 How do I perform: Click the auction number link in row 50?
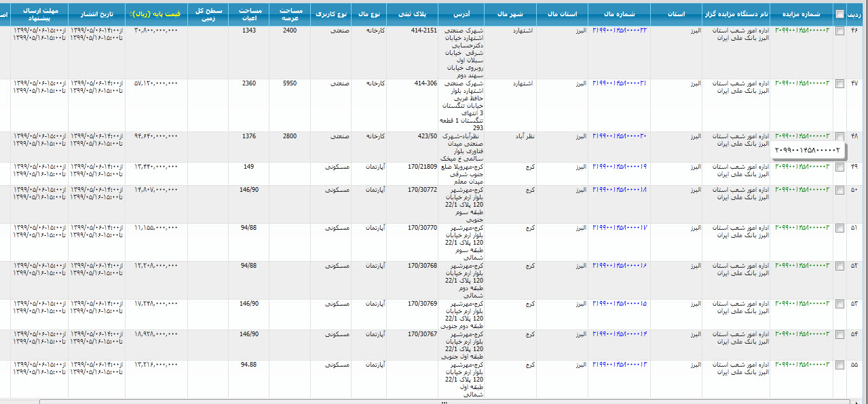[x=802, y=190]
